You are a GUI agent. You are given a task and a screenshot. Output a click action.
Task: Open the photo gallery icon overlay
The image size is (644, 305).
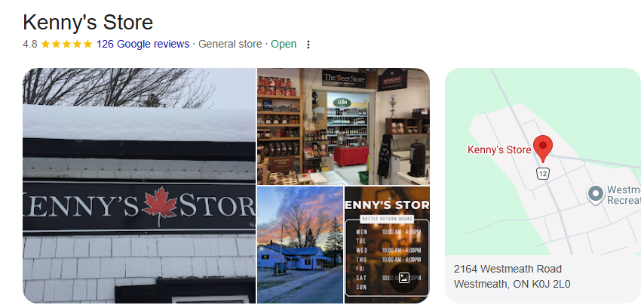coord(404,278)
